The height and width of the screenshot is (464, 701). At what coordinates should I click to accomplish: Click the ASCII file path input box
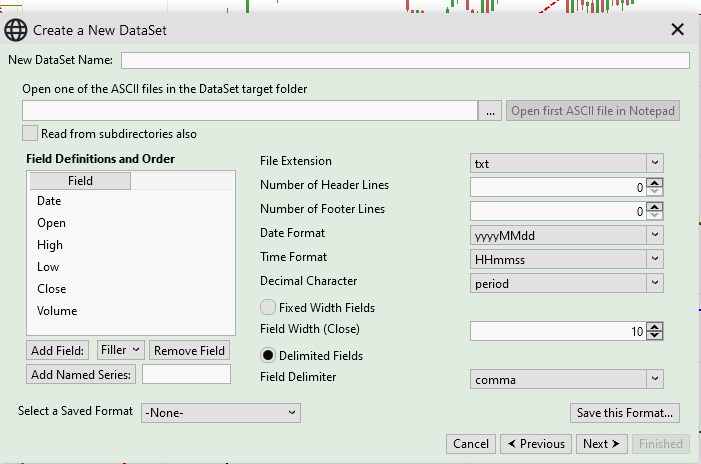[x=250, y=111]
